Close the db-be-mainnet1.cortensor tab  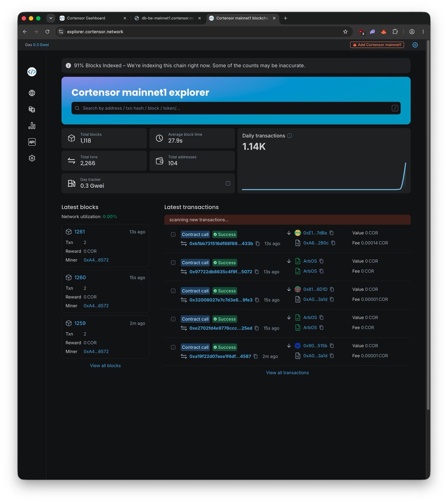click(x=200, y=18)
